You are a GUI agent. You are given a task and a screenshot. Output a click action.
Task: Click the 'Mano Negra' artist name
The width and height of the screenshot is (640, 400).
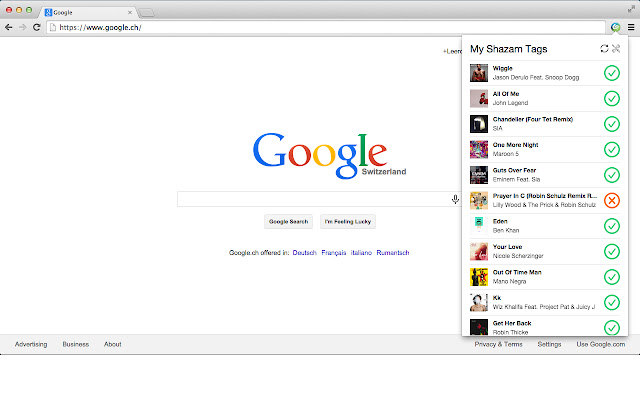(x=509, y=281)
